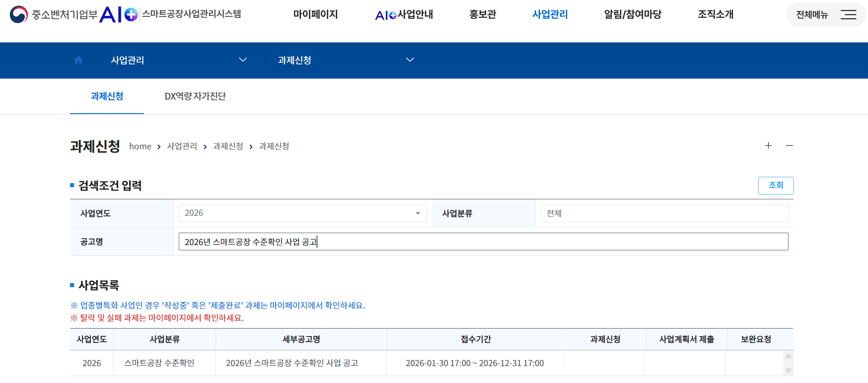Open the 사업연도 2026 dropdown

[303, 213]
